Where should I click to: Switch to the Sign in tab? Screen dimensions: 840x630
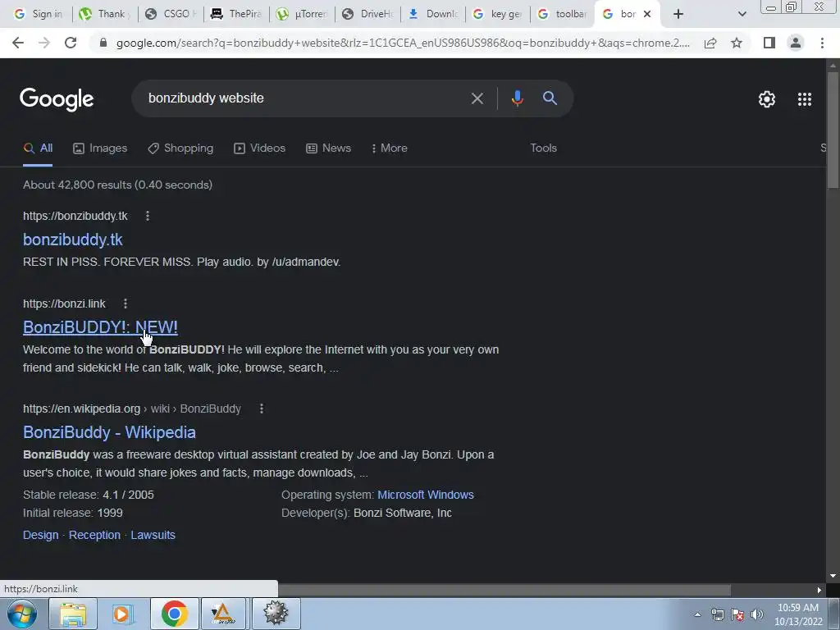click(38, 14)
